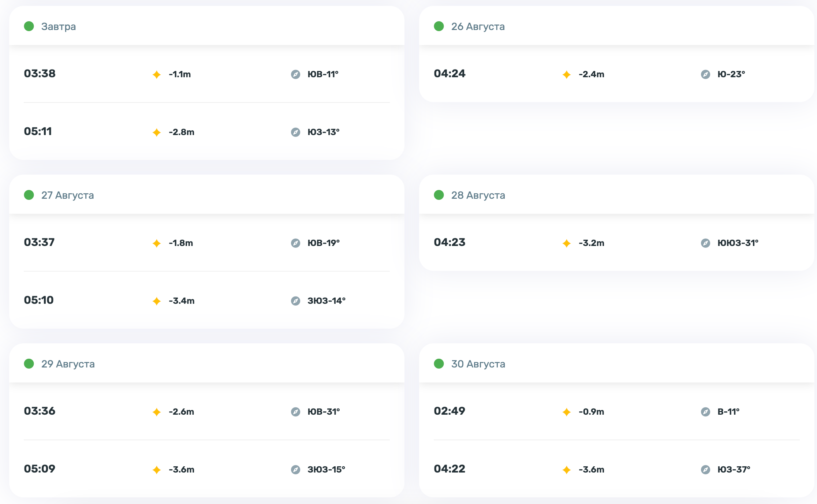817x504 pixels.
Task: Click the 05:11 flyover time row
Action: click(38, 131)
